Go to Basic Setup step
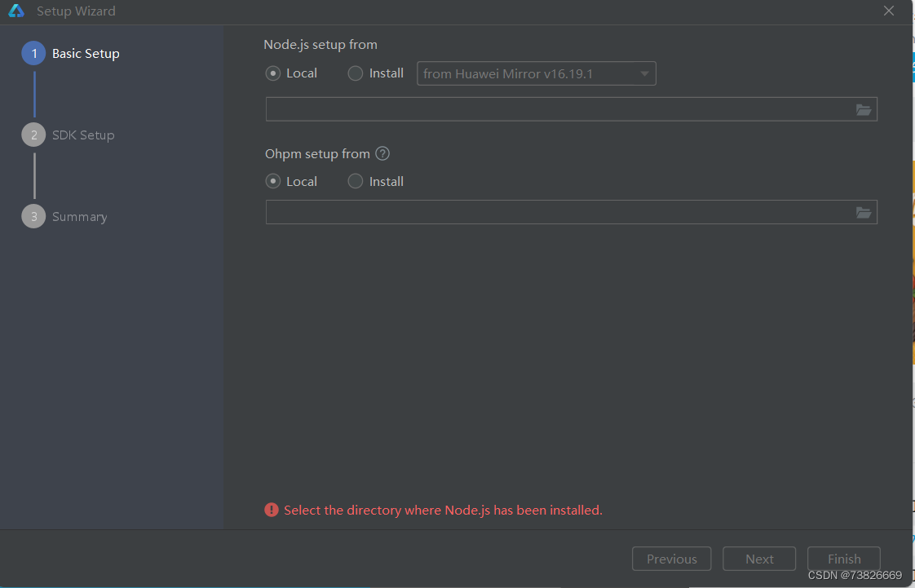915x588 pixels. pyautogui.click(x=71, y=54)
